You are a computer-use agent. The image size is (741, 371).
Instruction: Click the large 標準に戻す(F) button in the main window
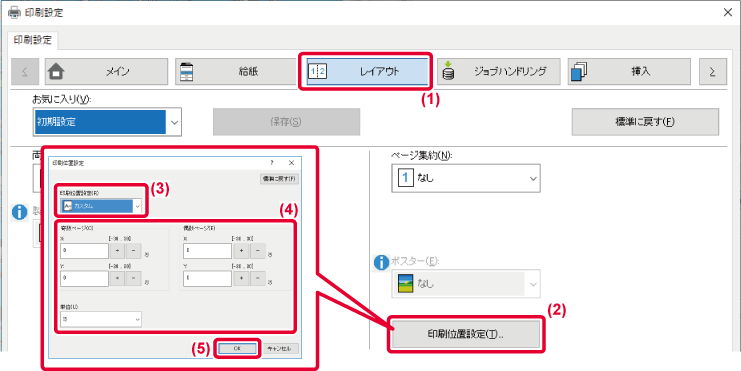coord(645,122)
